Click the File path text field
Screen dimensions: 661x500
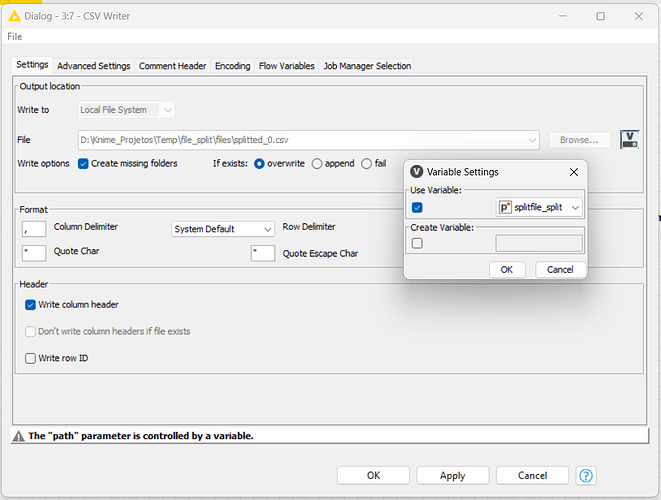[309, 140]
